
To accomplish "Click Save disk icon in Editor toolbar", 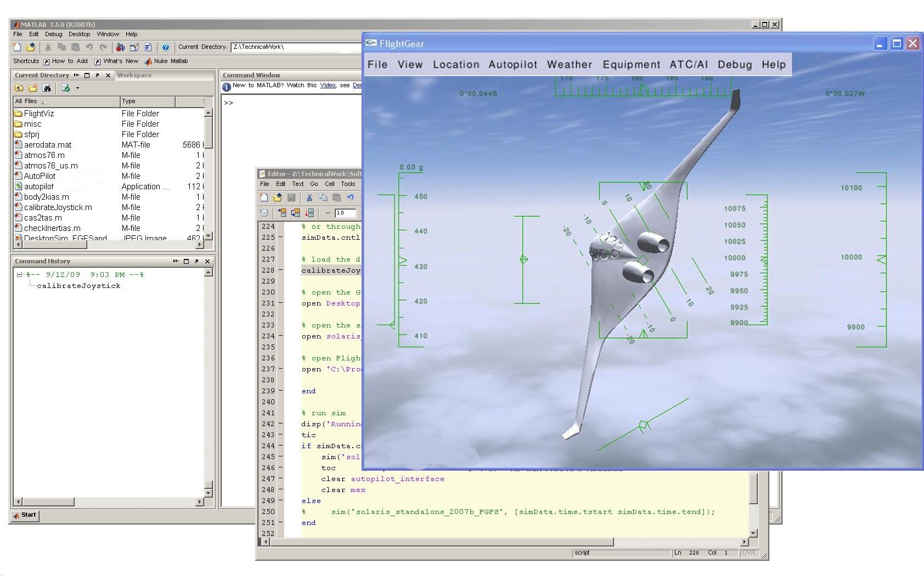I will [x=291, y=197].
